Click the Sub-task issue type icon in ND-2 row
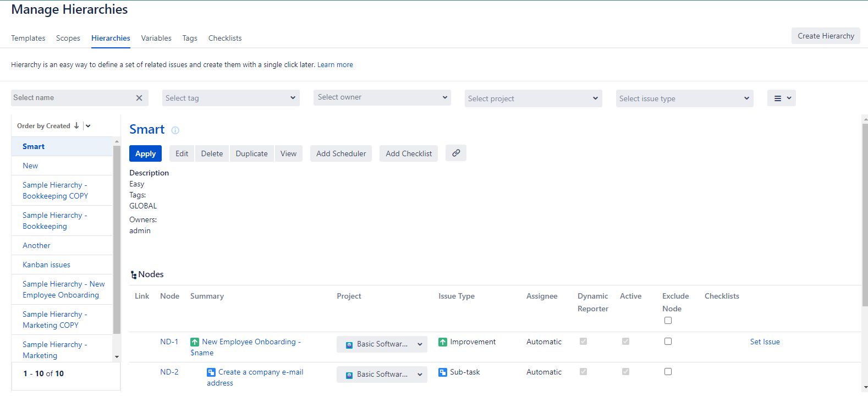 (x=443, y=372)
